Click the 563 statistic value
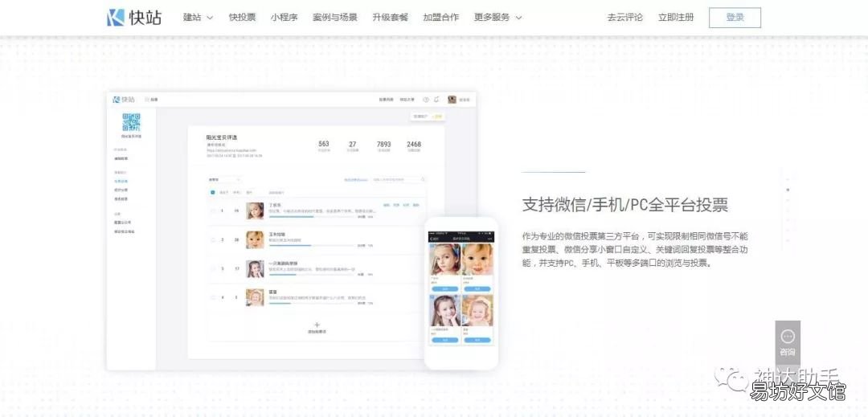The width and height of the screenshot is (868, 417). click(x=324, y=145)
